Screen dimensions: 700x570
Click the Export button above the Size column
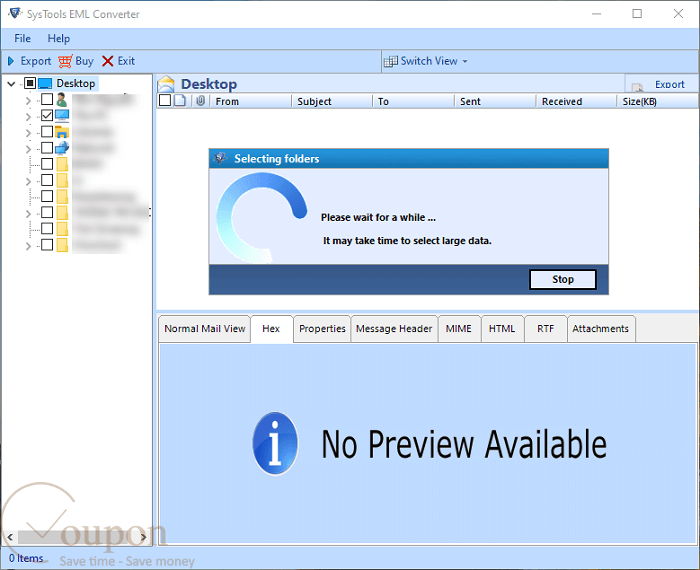point(661,84)
